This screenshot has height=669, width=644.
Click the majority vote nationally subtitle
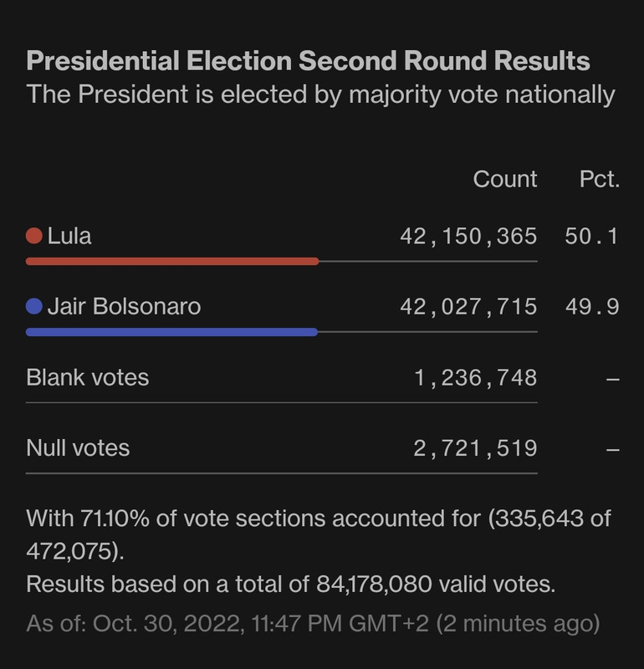tap(320, 94)
